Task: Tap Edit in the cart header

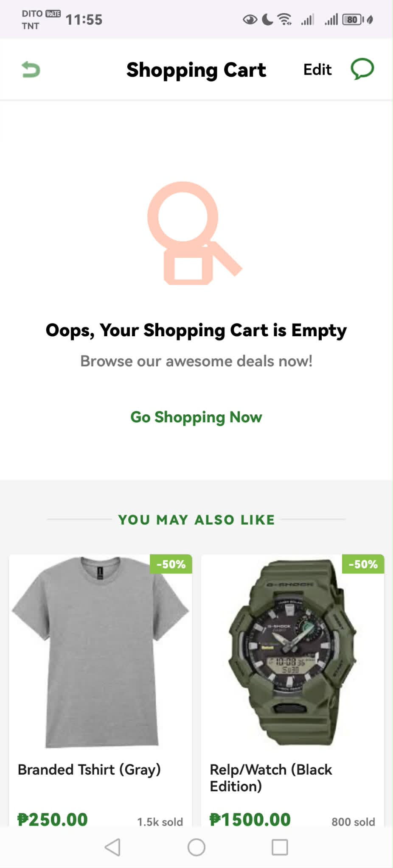Action: 317,70
